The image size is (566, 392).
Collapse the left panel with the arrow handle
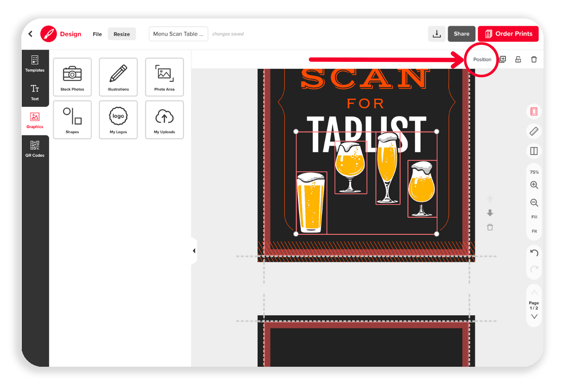[194, 251]
